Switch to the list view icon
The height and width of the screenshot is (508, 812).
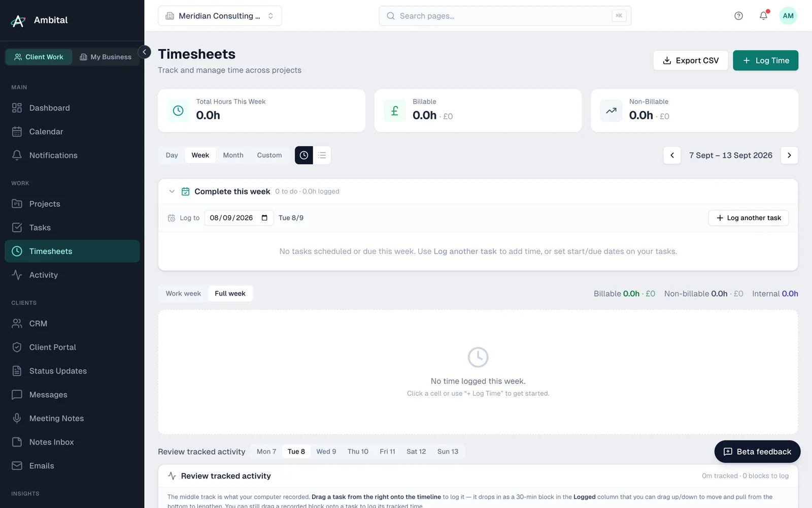pos(322,155)
